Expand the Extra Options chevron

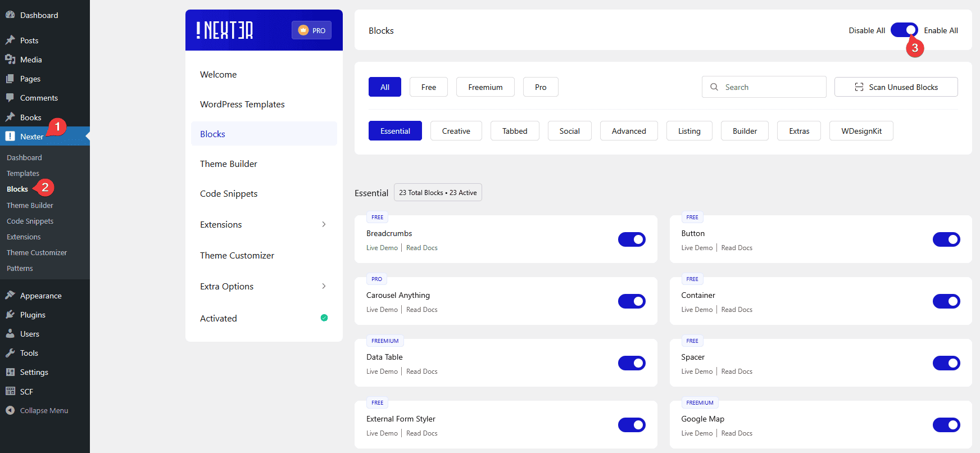point(324,286)
